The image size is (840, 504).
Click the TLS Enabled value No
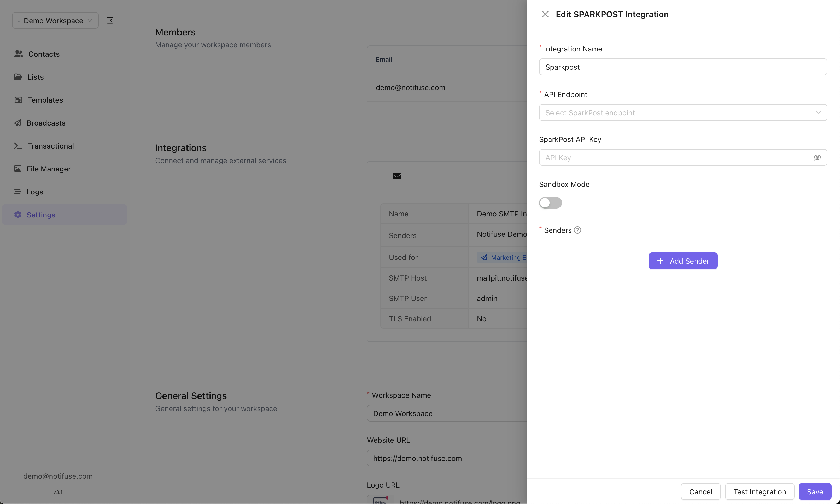[481, 319]
